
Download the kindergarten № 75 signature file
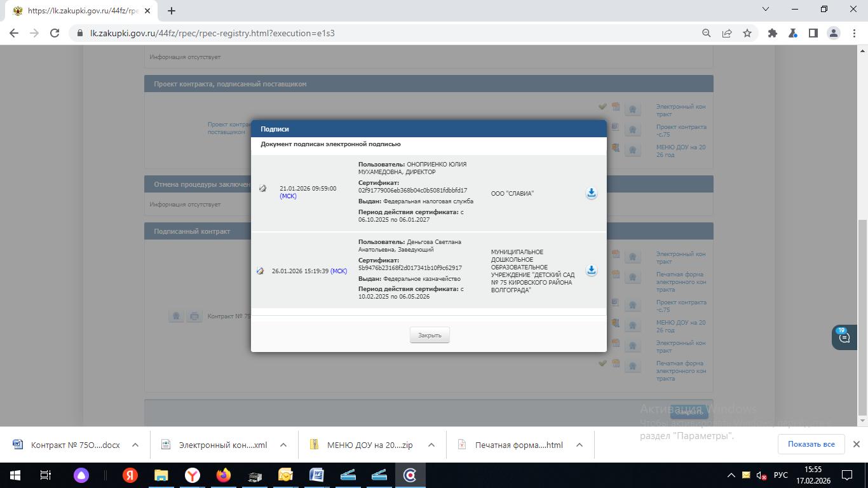pyautogui.click(x=591, y=271)
